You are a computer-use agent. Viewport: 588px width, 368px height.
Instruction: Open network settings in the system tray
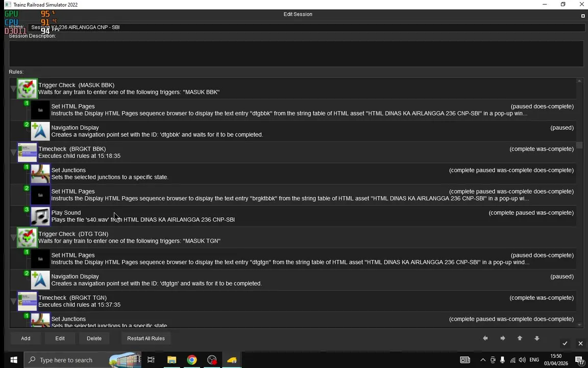pos(512,360)
